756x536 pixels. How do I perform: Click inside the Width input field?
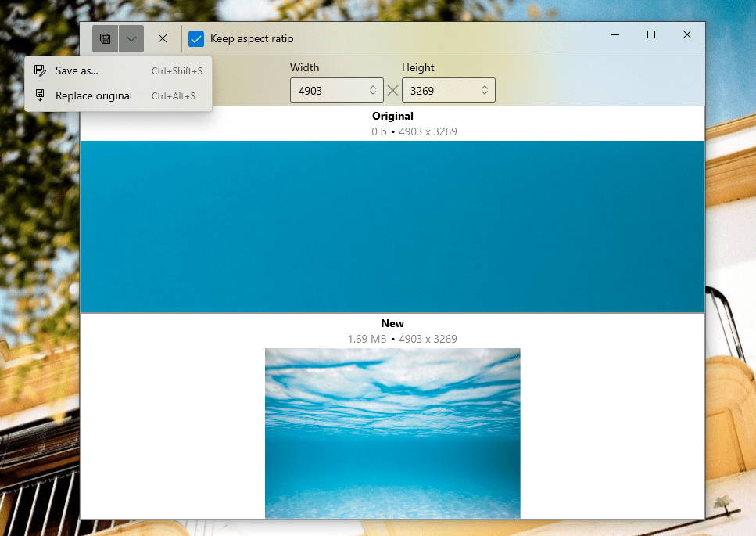328,90
